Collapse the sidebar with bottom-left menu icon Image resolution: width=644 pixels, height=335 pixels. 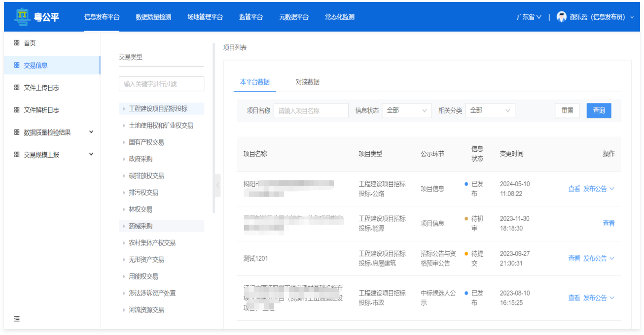[x=17, y=319]
